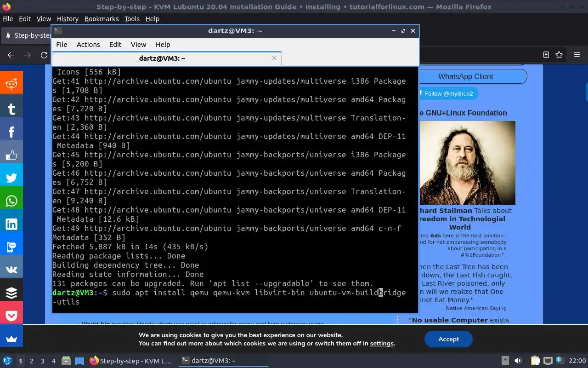Click the '131 packages can be upgraded' line

coord(213,283)
